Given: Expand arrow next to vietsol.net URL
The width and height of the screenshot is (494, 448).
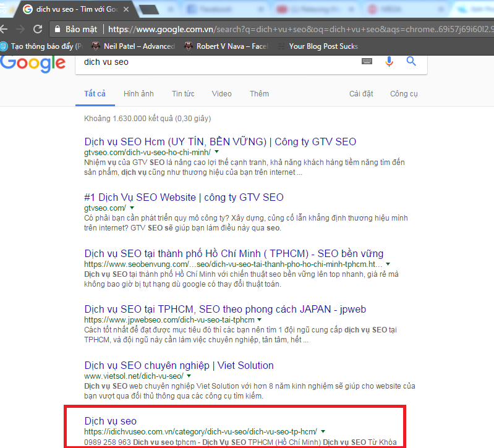Looking at the screenshot, I should coord(189,376).
